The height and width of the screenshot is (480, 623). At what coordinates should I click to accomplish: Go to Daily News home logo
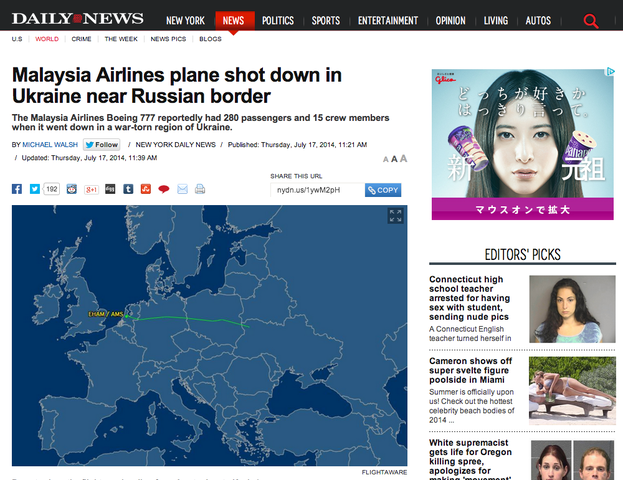point(78,19)
